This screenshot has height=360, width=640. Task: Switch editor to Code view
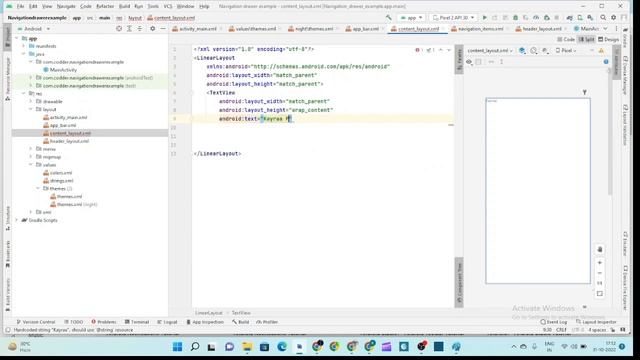point(566,40)
